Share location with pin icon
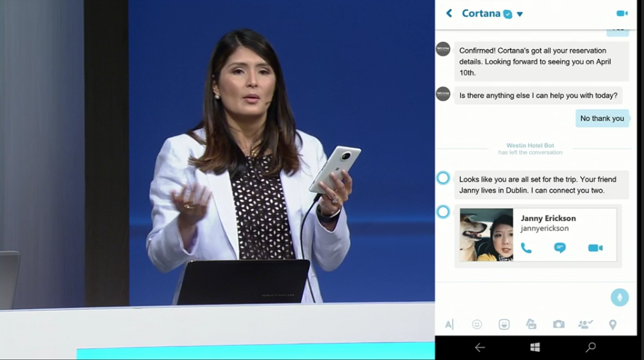The image size is (644, 360). [x=613, y=325]
